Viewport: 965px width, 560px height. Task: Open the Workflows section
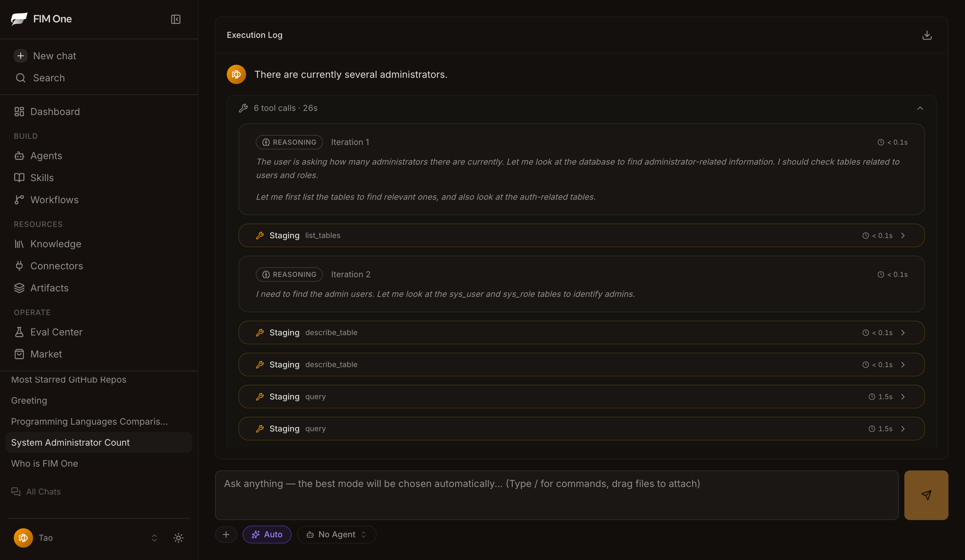pos(54,199)
